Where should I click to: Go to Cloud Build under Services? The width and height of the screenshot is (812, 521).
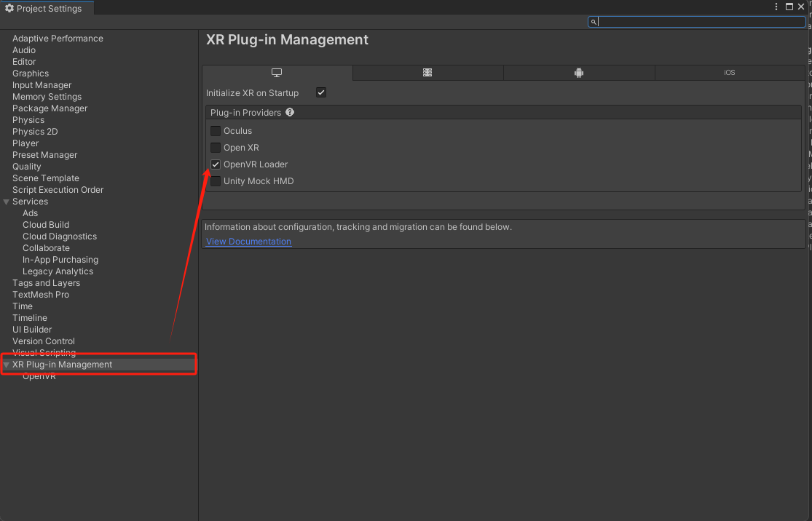coord(46,225)
